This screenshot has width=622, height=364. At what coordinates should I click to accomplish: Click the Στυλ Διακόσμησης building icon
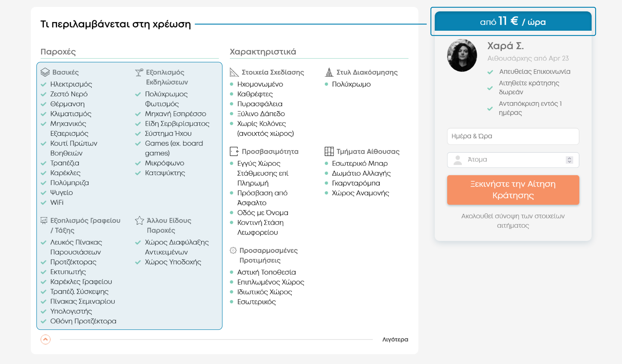click(329, 72)
